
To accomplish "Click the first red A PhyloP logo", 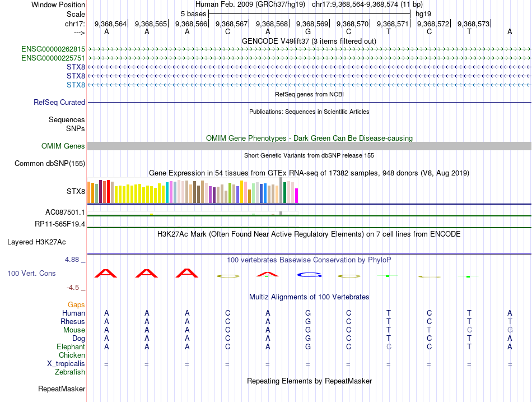I will point(106,273).
